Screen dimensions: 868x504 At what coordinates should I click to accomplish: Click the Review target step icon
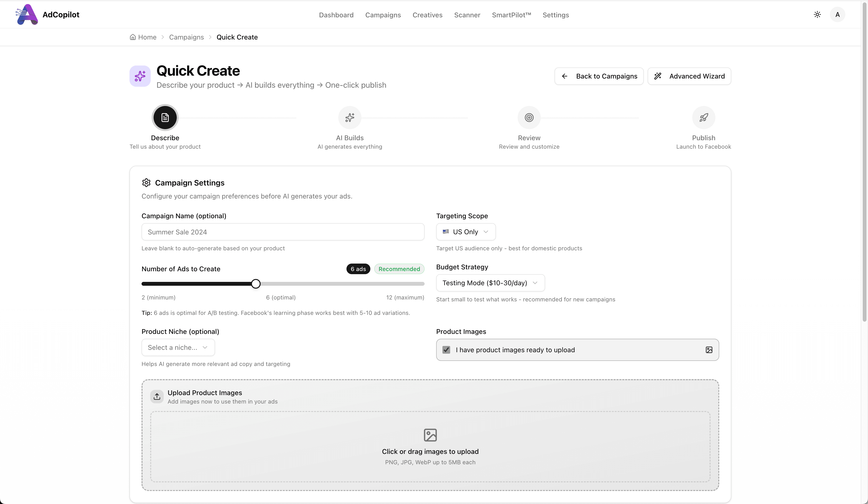tap(529, 118)
